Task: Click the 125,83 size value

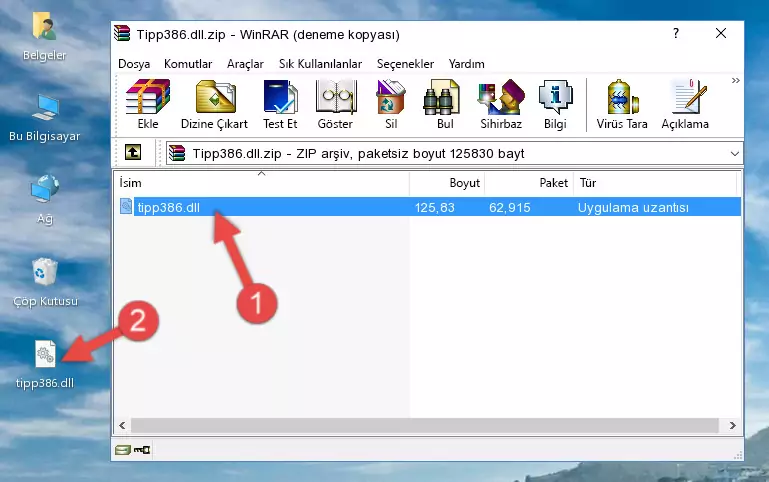Action: pyautogui.click(x=435, y=207)
